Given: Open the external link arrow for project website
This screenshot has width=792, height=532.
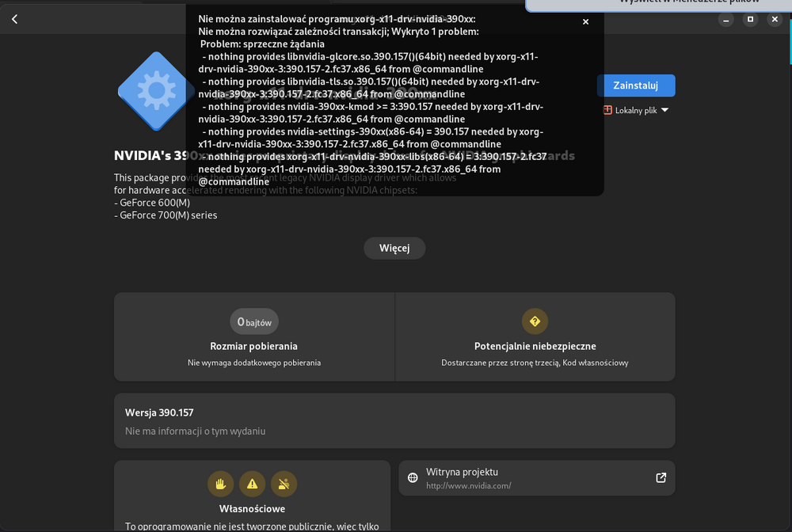Looking at the screenshot, I should click(x=661, y=478).
